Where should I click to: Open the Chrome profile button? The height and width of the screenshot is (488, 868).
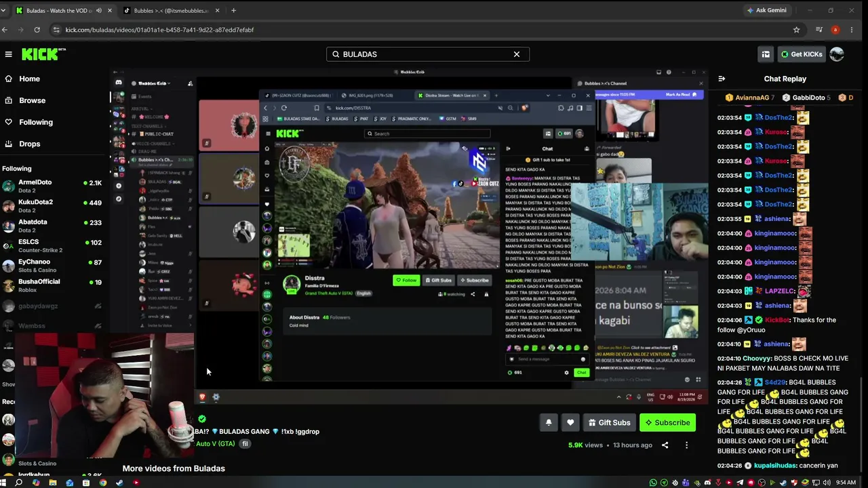pos(835,30)
